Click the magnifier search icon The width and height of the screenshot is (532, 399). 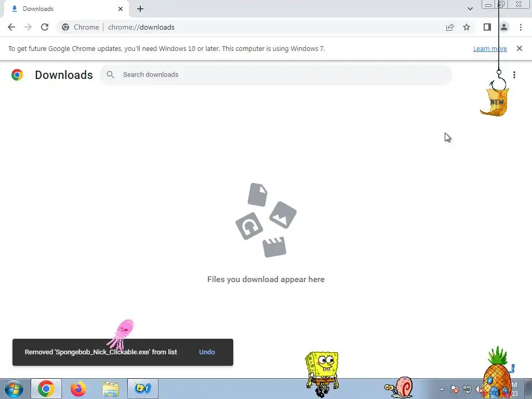(110, 75)
